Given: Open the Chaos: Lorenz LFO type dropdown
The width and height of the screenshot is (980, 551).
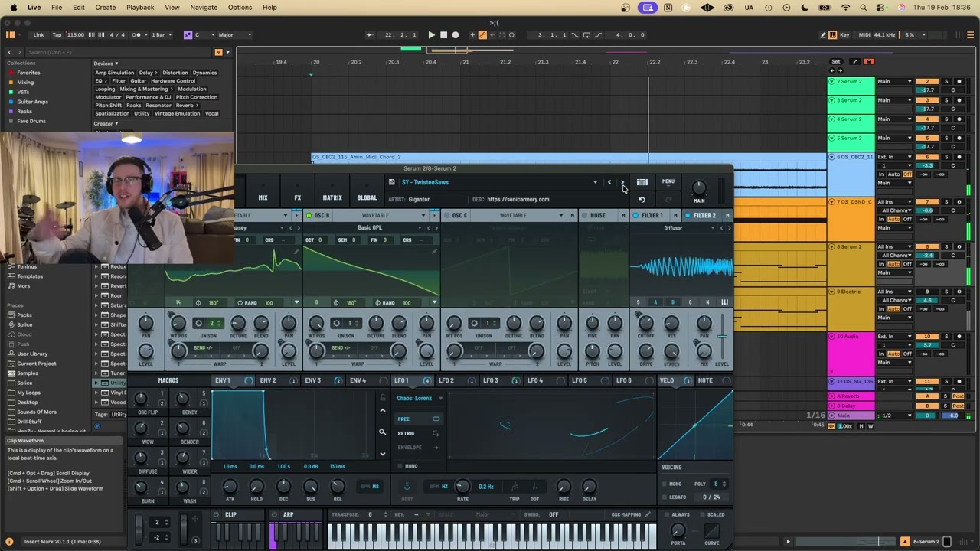Looking at the screenshot, I should [440, 399].
